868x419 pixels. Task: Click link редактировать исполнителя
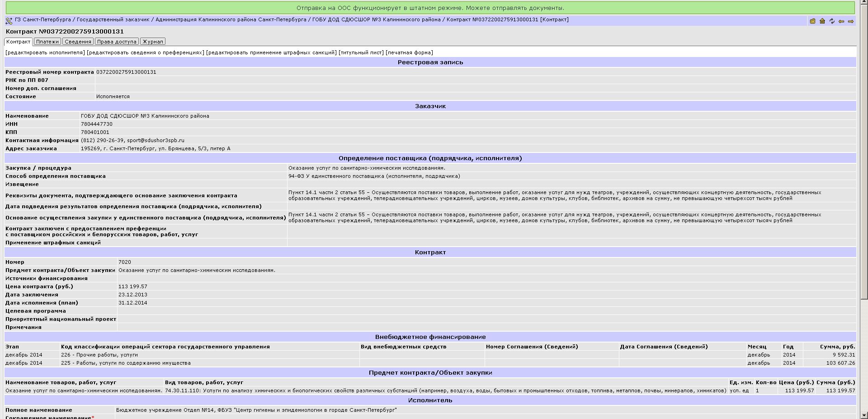pos(45,52)
